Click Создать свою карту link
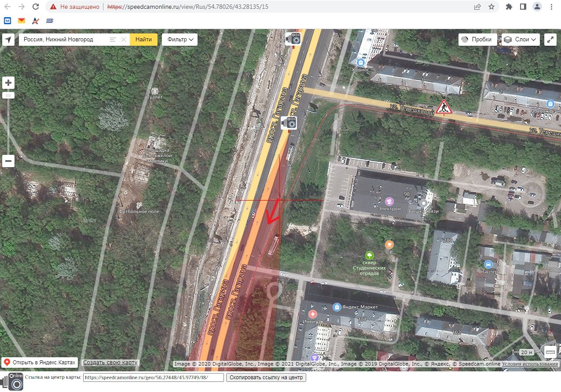The height and width of the screenshot is (392, 561). click(x=110, y=363)
